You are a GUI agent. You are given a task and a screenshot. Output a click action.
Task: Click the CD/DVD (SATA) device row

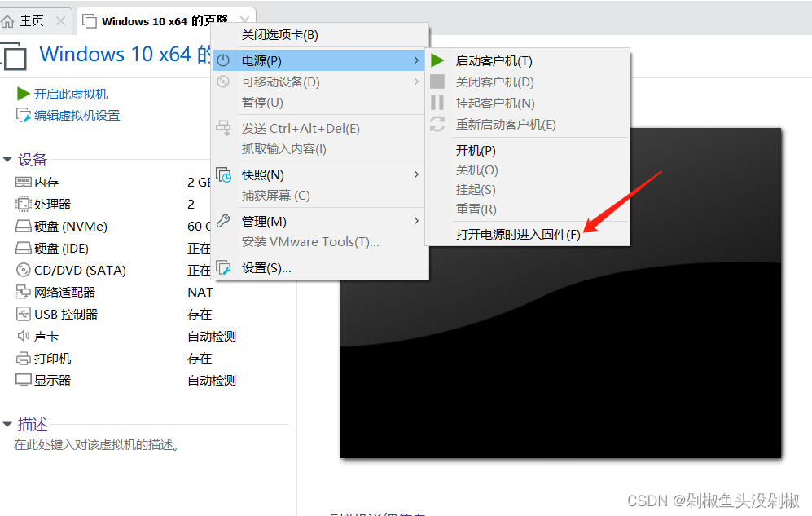coord(113,270)
